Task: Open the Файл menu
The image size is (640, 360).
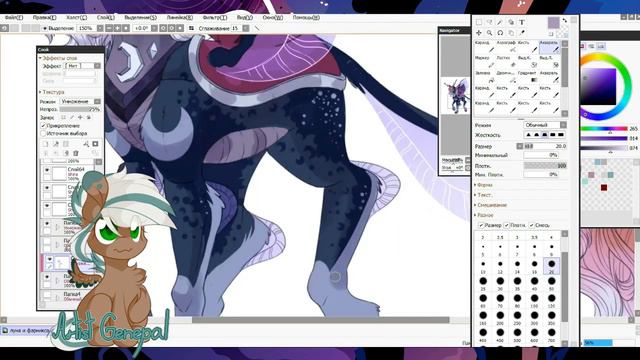Action: click(13, 18)
